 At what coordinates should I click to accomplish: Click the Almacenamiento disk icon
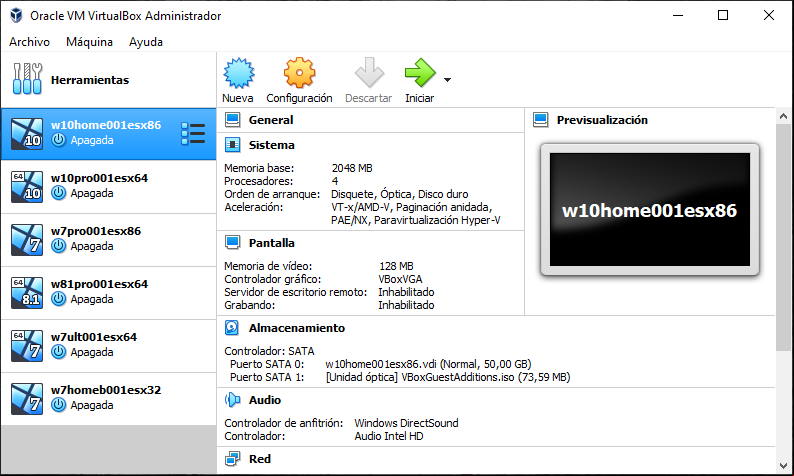(232, 328)
